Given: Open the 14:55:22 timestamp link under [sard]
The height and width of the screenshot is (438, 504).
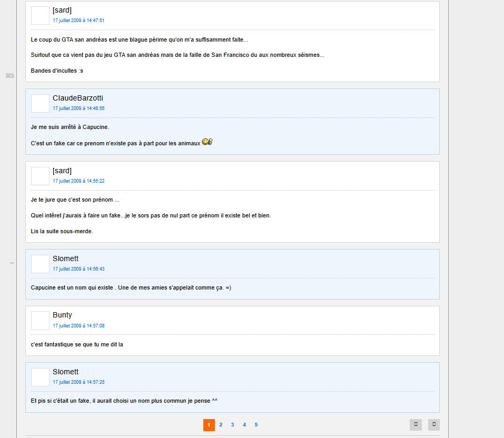Looking at the screenshot, I should 79,181.
